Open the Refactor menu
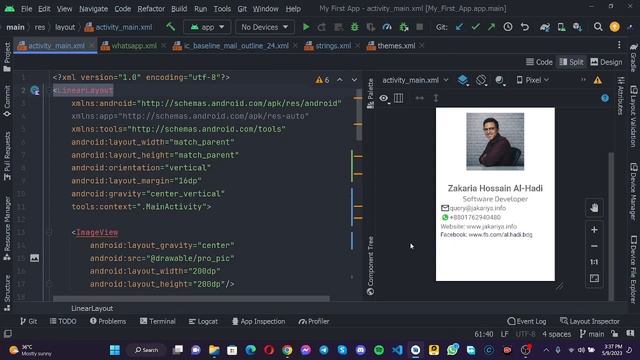This screenshot has width=640, height=360. [x=151, y=9]
